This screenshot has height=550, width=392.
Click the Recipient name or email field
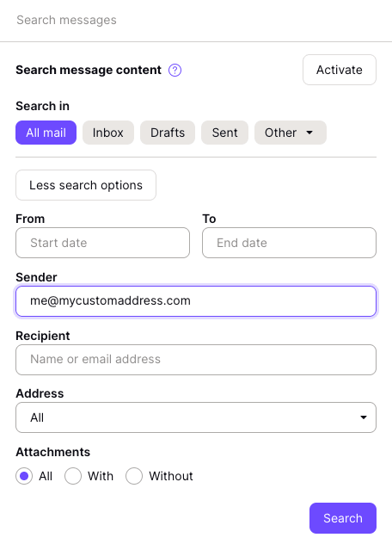point(196,360)
